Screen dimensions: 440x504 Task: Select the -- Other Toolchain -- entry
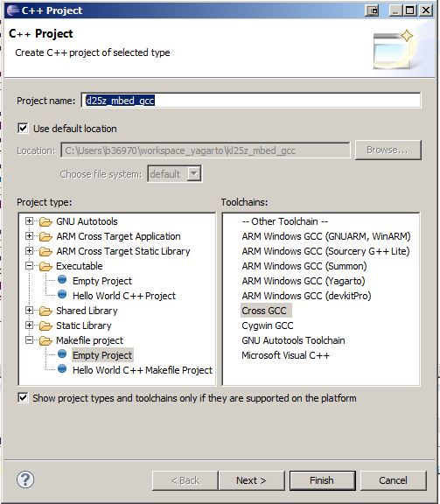click(285, 221)
